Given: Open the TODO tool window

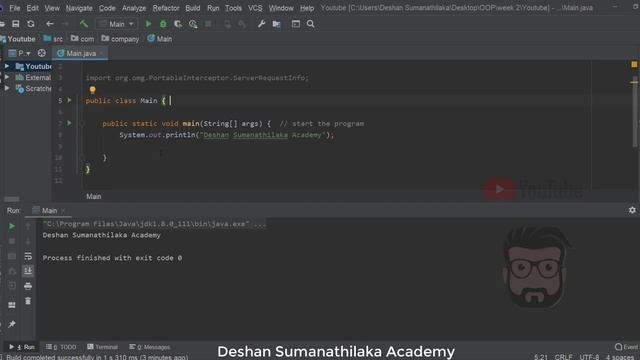Looking at the screenshot, I should (61, 347).
